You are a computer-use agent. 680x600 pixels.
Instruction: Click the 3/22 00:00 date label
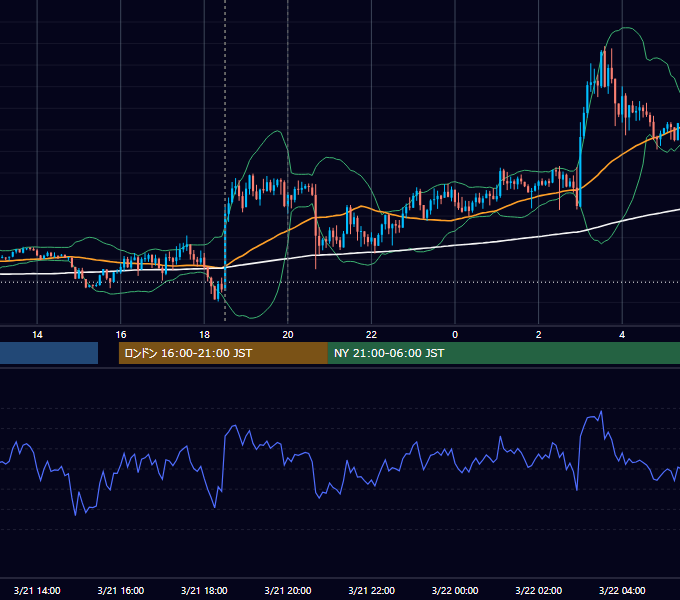click(455, 590)
